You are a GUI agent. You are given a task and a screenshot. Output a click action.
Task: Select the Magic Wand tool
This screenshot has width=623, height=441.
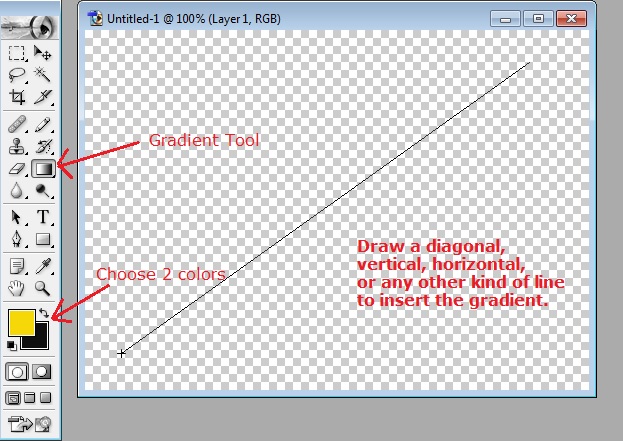coord(43,74)
